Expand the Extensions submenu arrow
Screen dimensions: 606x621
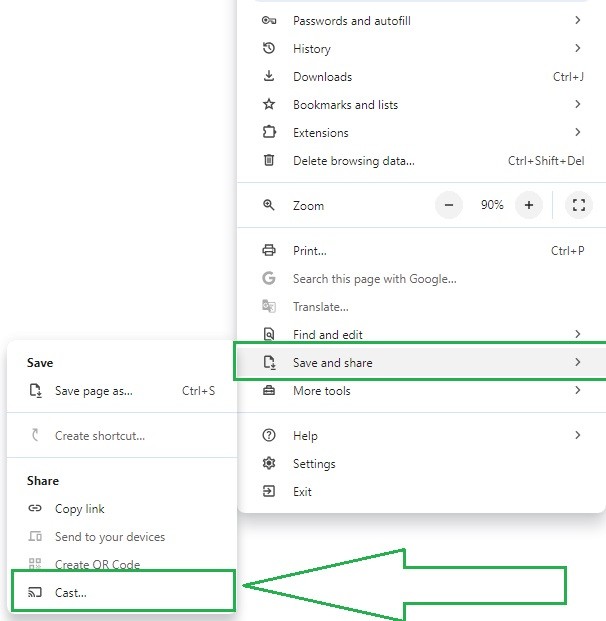pyautogui.click(x=578, y=132)
